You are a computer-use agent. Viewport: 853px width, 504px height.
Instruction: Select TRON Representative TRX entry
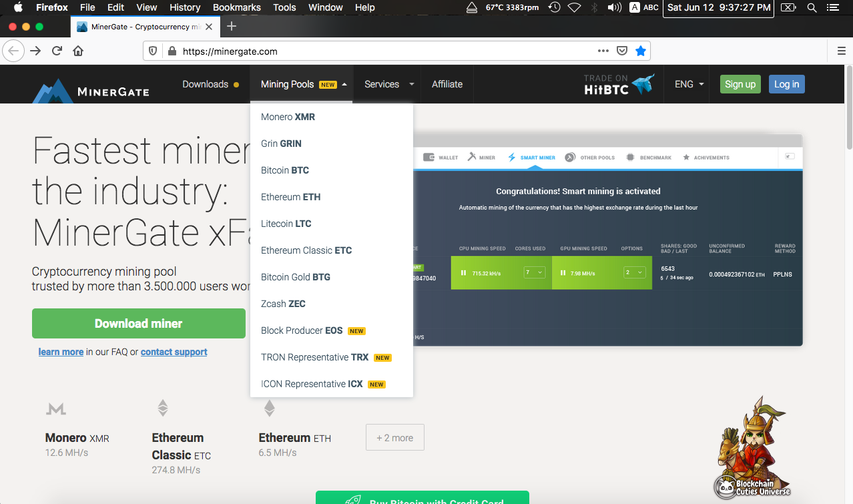coord(332,357)
